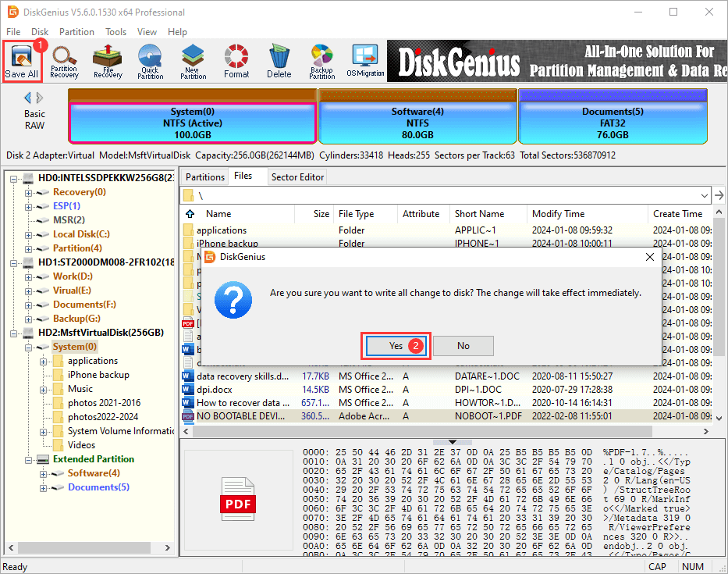Open the View menu

(147, 31)
